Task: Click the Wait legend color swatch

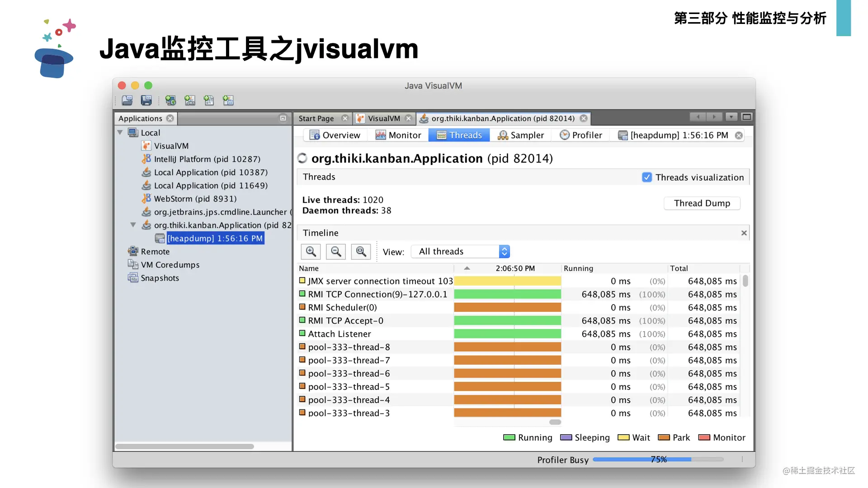Action: coord(623,437)
